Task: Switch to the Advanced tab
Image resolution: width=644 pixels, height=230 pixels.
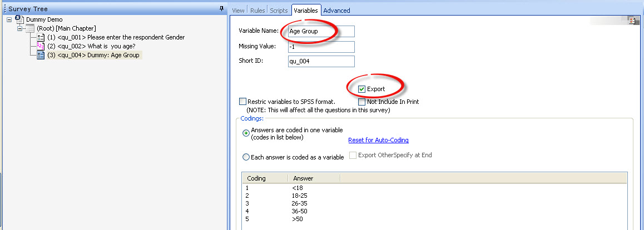Action: point(336,11)
